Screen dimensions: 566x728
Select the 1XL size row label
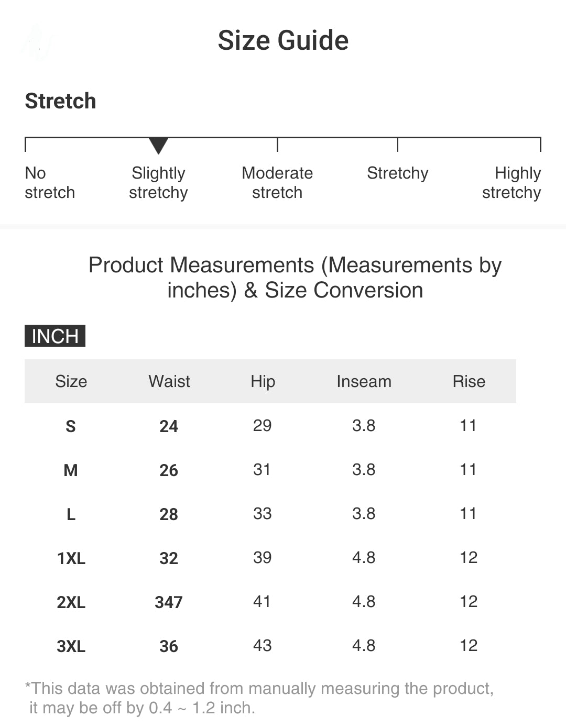(71, 558)
